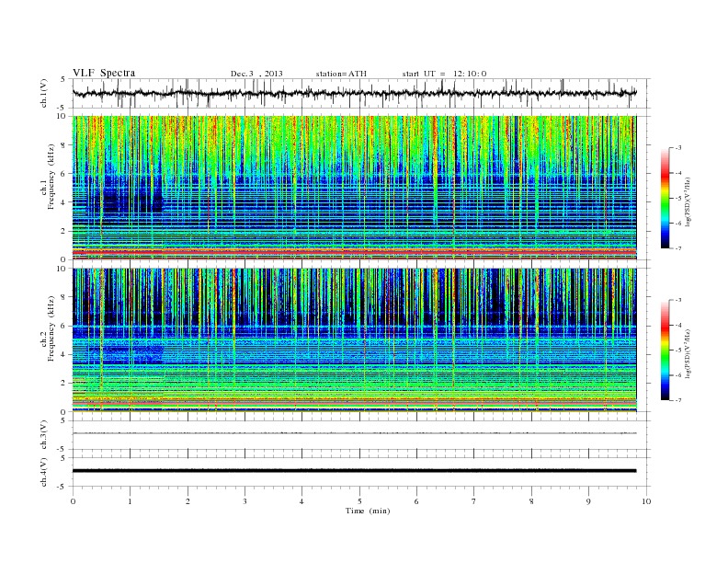
Task: Click tick label "8" on the Time axis
Action: pos(531,501)
